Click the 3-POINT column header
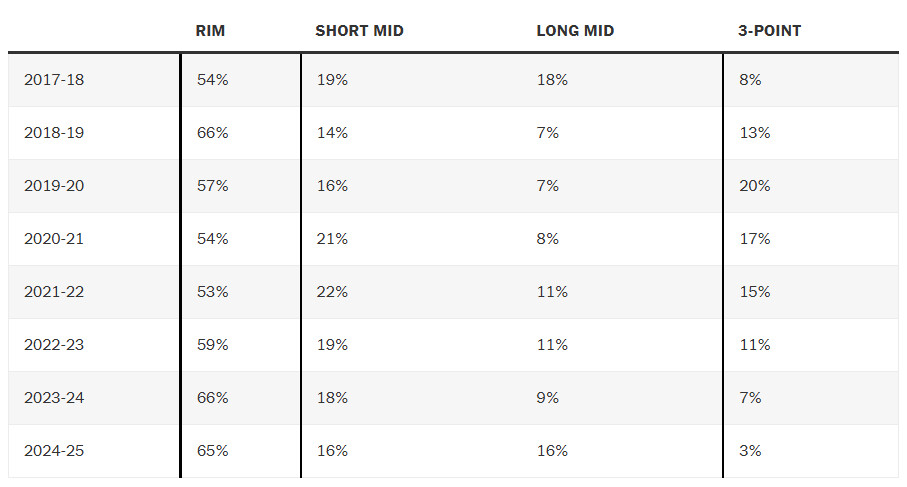This screenshot has height=487, width=907. click(769, 31)
